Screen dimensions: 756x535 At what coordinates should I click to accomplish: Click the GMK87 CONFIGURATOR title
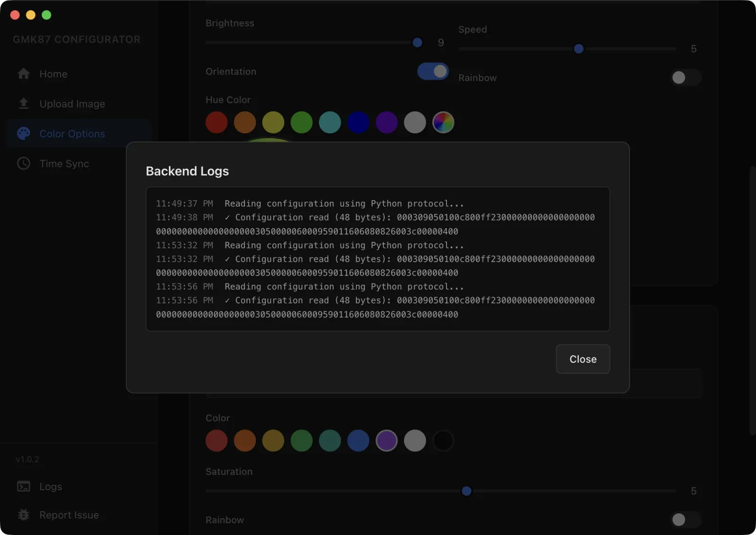point(77,39)
